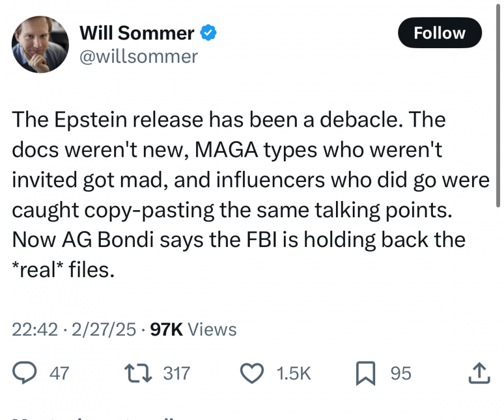Bookmark this tweet using the bookmark icon
The width and height of the screenshot is (504, 420).
[x=365, y=373]
